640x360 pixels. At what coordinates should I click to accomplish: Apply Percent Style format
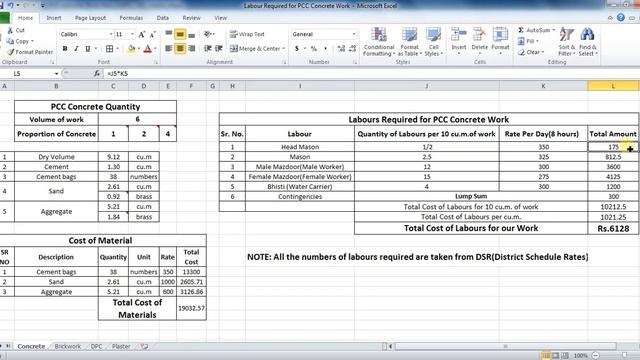click(314, 49)
